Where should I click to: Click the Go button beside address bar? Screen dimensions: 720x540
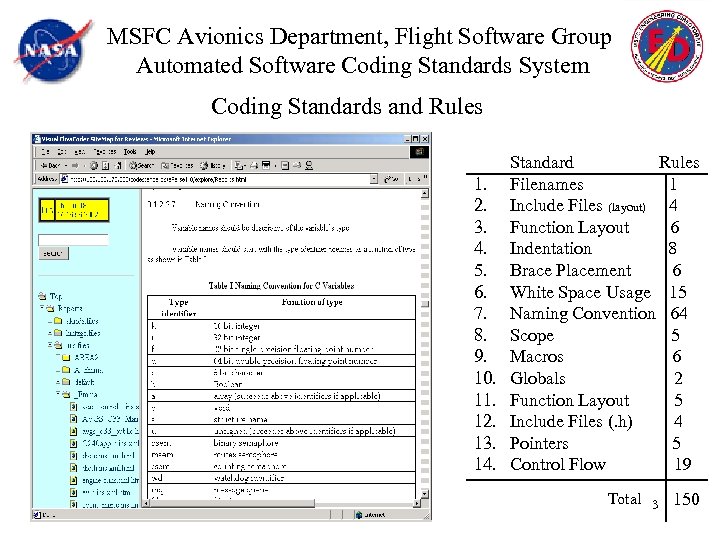pos(391,179)
